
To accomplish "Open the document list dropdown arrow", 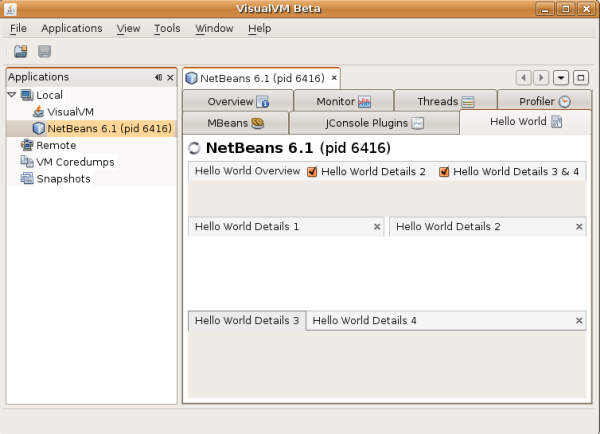I will click(x=561, y=78).
